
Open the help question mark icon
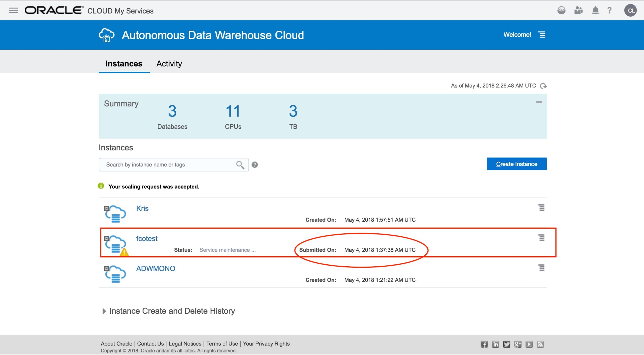pyautogui.click(x=610, y=11)
